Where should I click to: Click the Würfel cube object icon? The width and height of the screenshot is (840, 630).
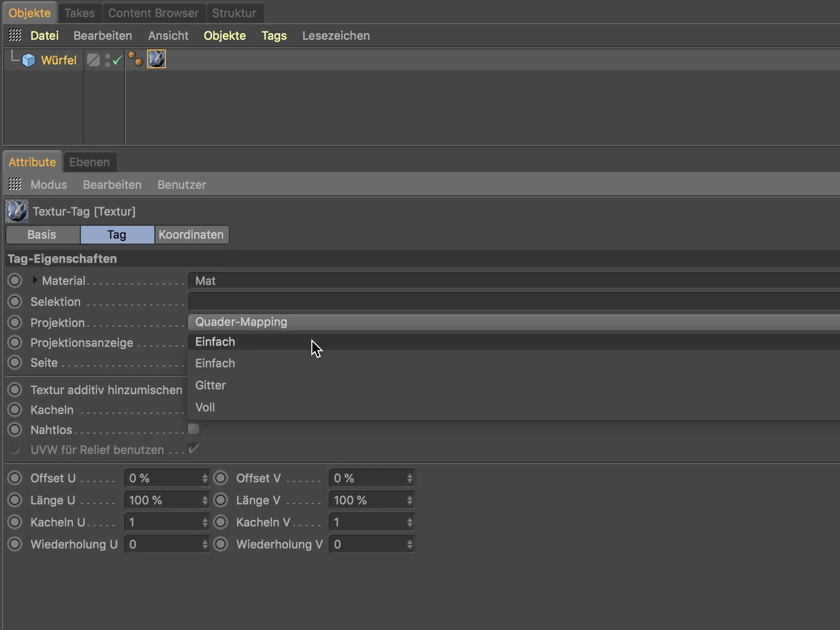click(x=29, y=60)
